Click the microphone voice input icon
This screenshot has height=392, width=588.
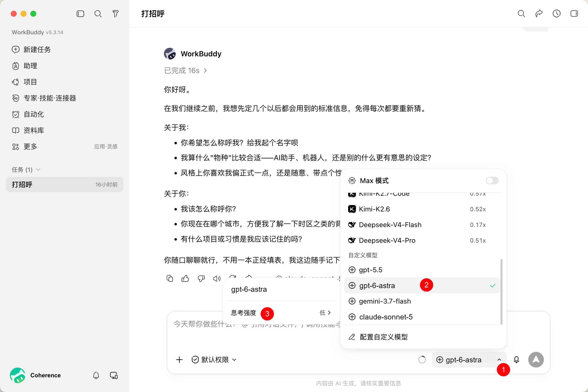click(x=516, y=360)
